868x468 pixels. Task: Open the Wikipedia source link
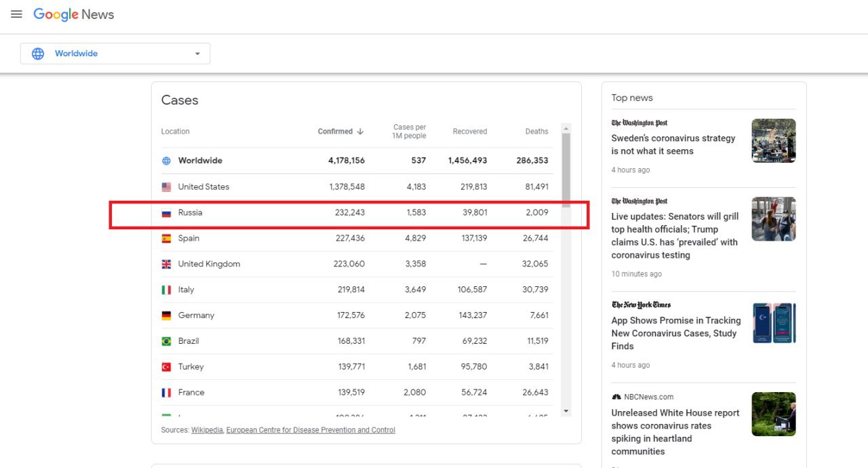(x=207, y=430)
